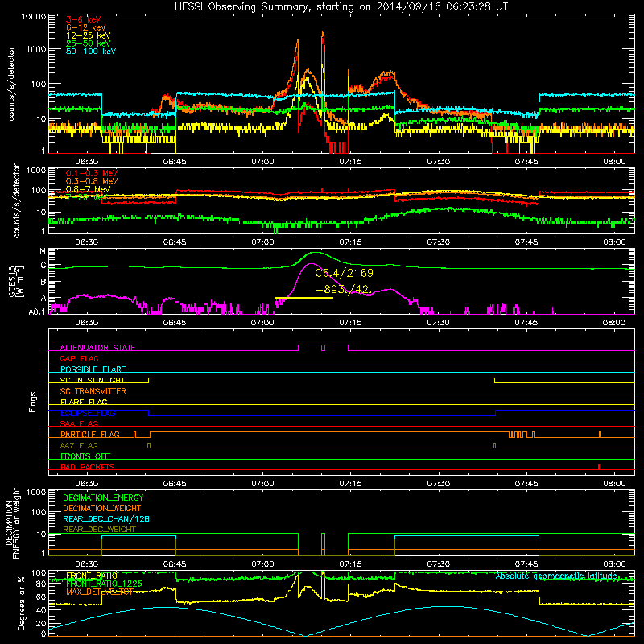This screenshot has height=644, width=644.
Task: Select the orange 6-12 keV legend label
Action: 86,27
